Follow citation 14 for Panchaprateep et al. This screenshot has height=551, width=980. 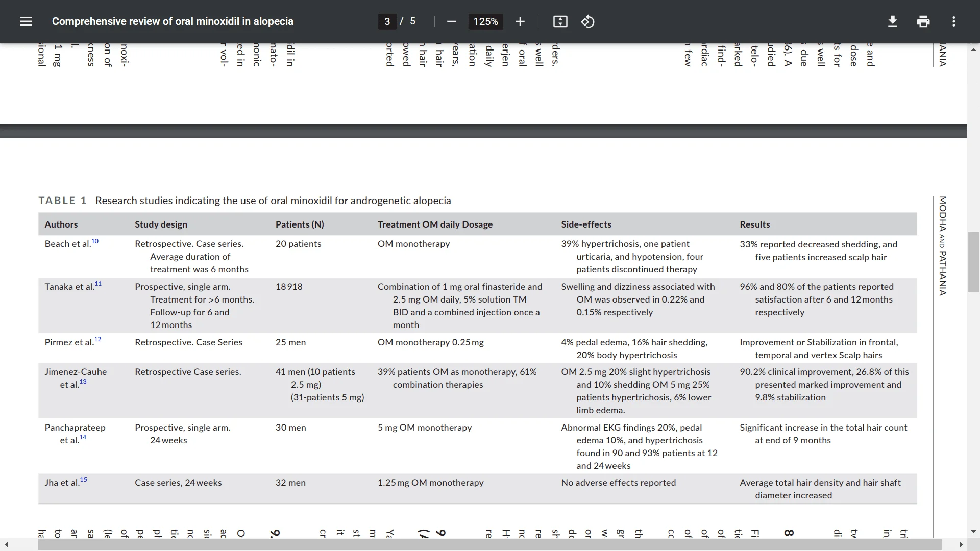[x=83, y=437]
